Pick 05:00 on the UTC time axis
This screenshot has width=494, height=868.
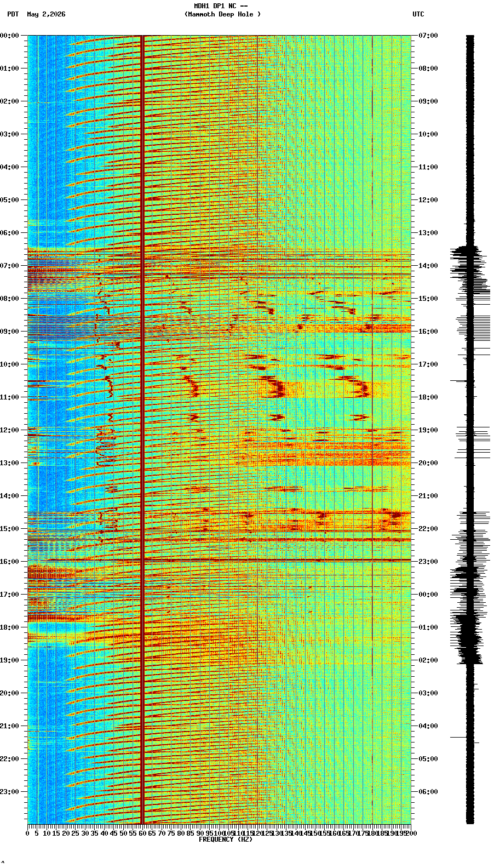[x=428, y=759]
